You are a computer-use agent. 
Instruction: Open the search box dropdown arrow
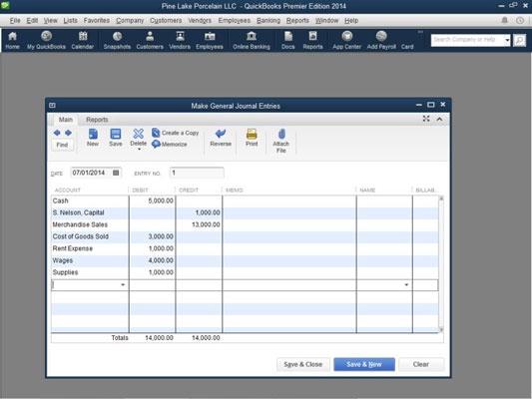click(507, 40)
